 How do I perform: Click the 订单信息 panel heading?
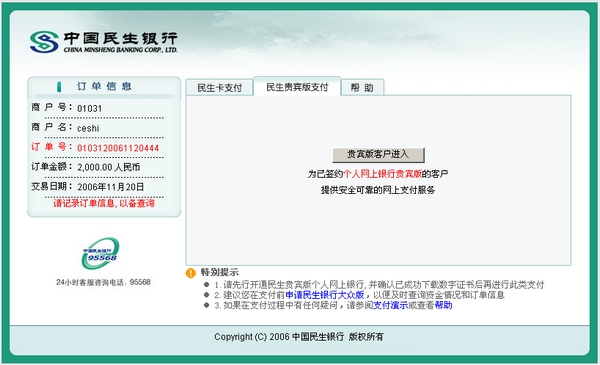click(104, 86)
